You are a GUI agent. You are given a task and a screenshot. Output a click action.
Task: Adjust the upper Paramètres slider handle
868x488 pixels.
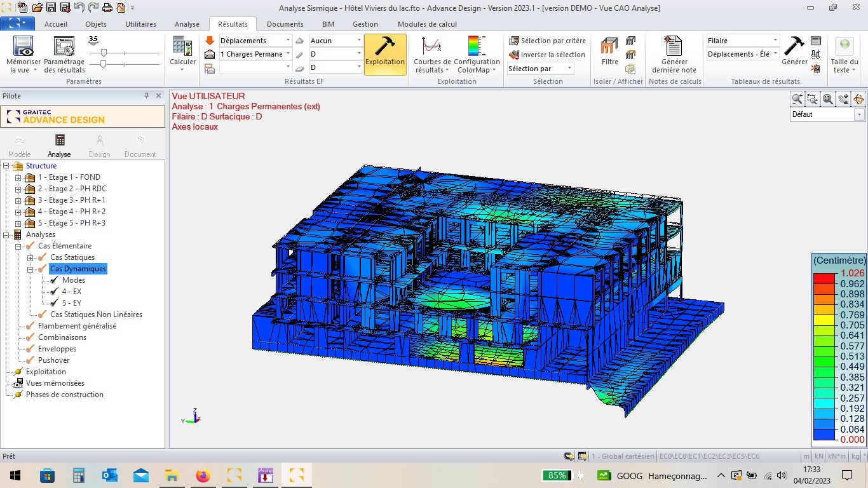click(x=104, y=53)
